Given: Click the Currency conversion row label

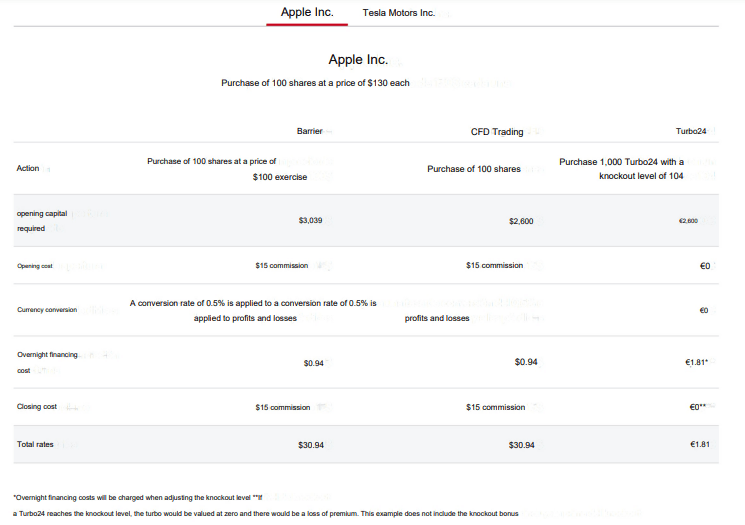Looking at the screenshot, I should (47, 310).
